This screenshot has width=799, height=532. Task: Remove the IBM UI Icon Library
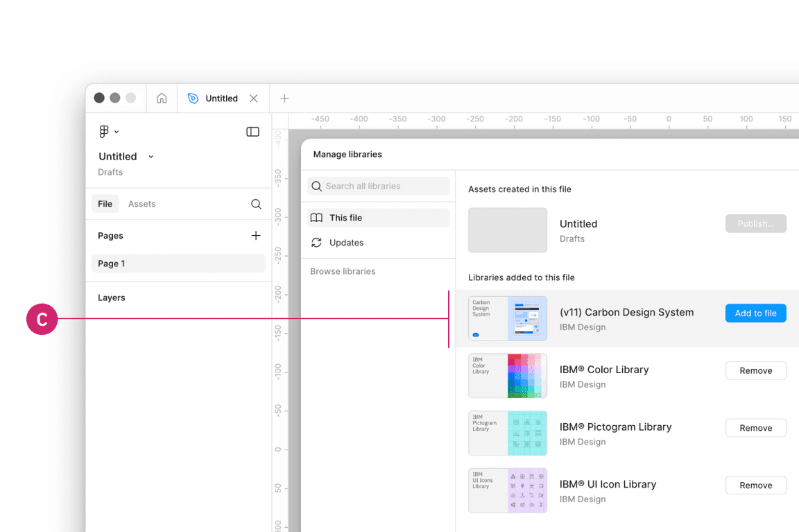coord(755,486)
